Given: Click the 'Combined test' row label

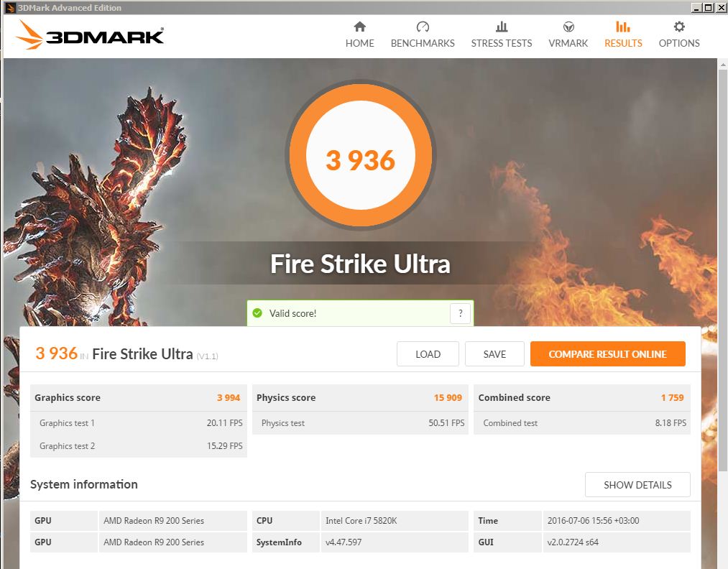Looking at the screenshot, I should click(x=510, y=423).
